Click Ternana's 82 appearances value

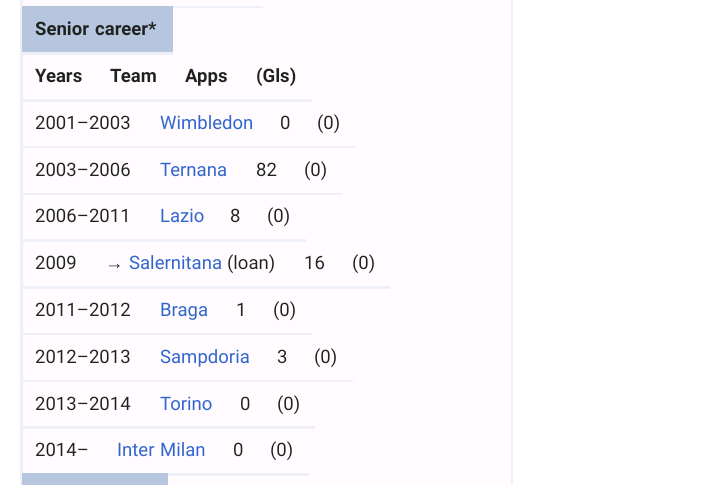coord(266,170)
